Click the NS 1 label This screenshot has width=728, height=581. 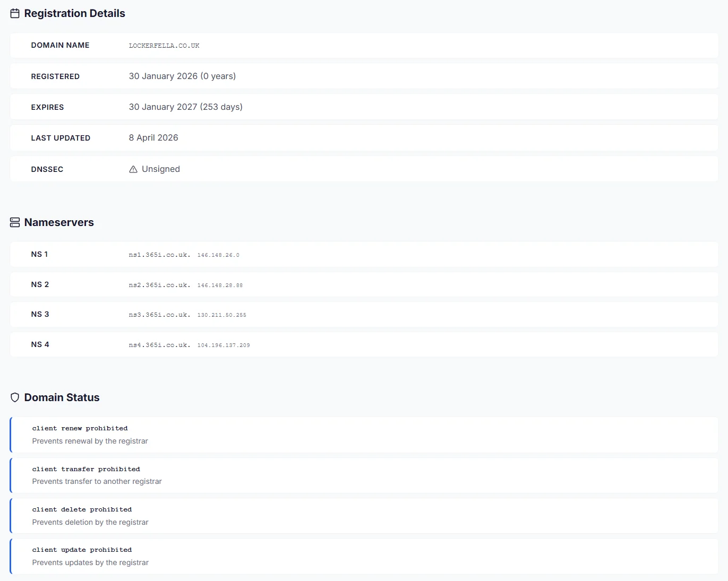pos(39,254)
